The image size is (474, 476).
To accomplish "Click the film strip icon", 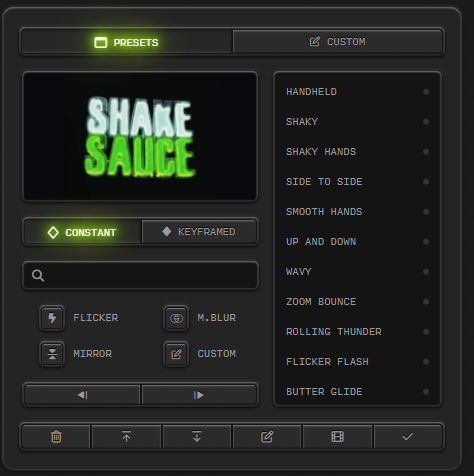I will click(337, 436).
